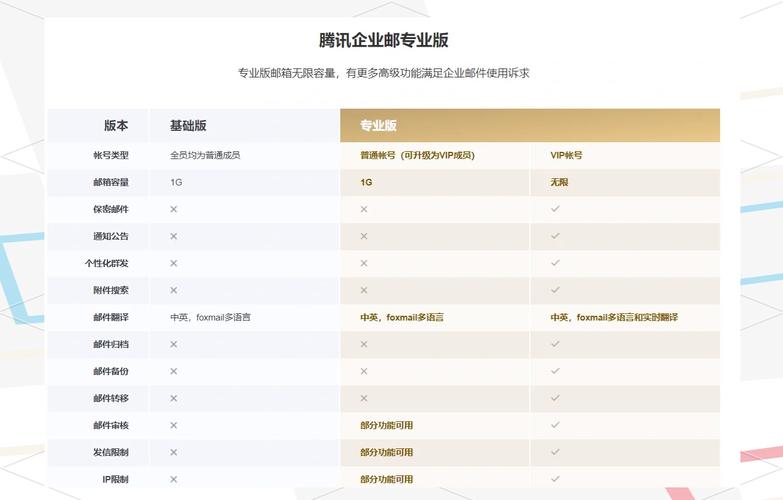
Task: Click the 邮件审核 row label
Action: (x=111, y=425)
